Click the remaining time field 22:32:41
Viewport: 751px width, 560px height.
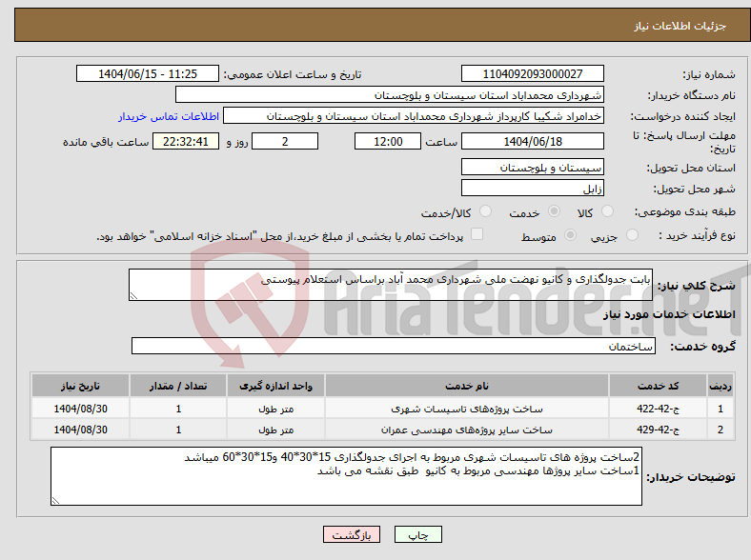186,141
